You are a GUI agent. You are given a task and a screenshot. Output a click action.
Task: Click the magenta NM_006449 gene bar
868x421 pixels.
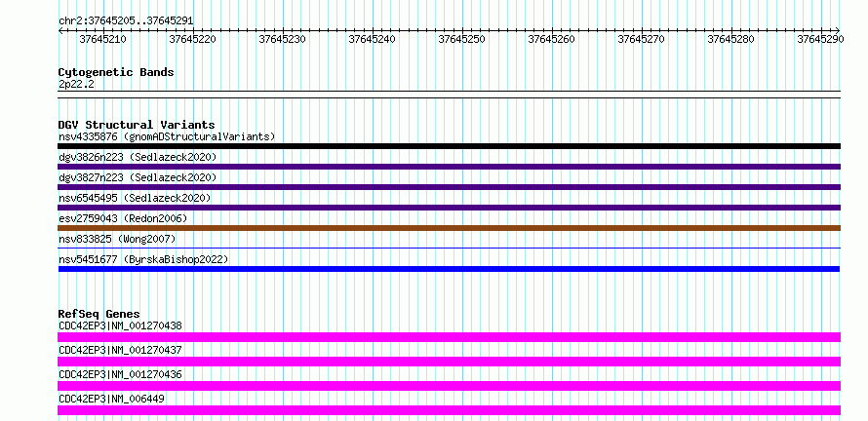[x=449, y=410]
